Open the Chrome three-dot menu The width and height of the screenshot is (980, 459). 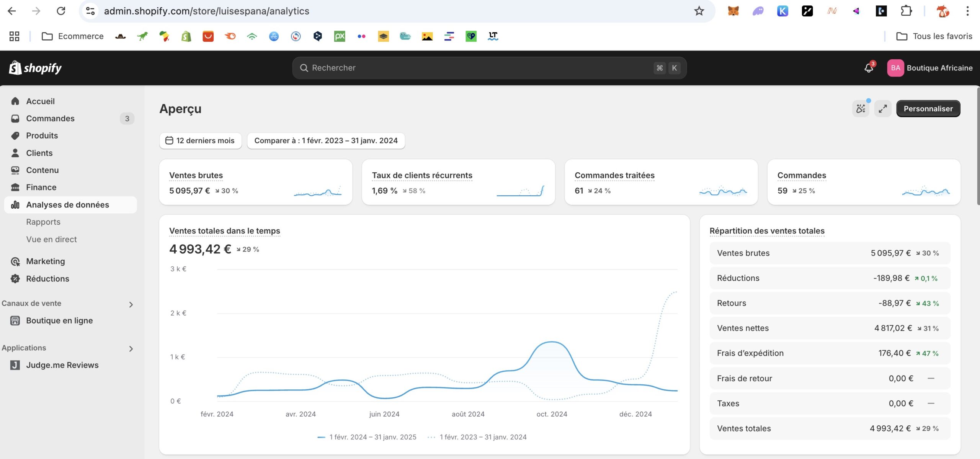(967, 11)
